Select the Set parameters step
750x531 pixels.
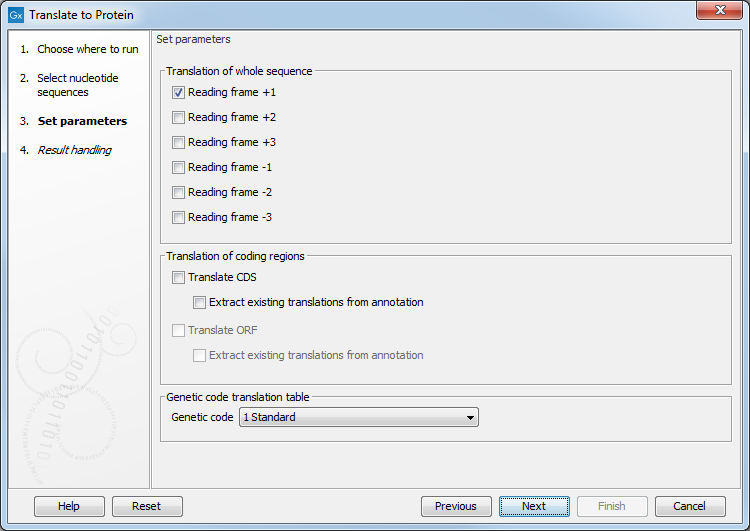82,121
